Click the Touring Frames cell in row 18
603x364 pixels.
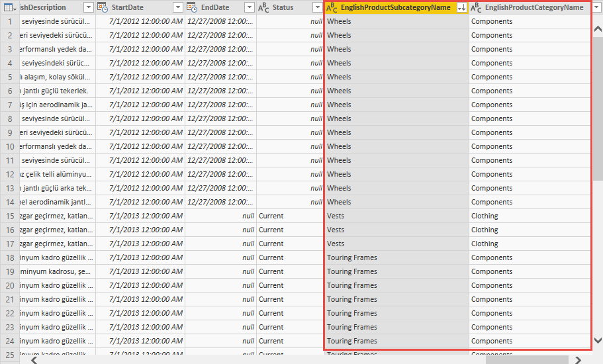pyautogui.click(x=351, y=257)
